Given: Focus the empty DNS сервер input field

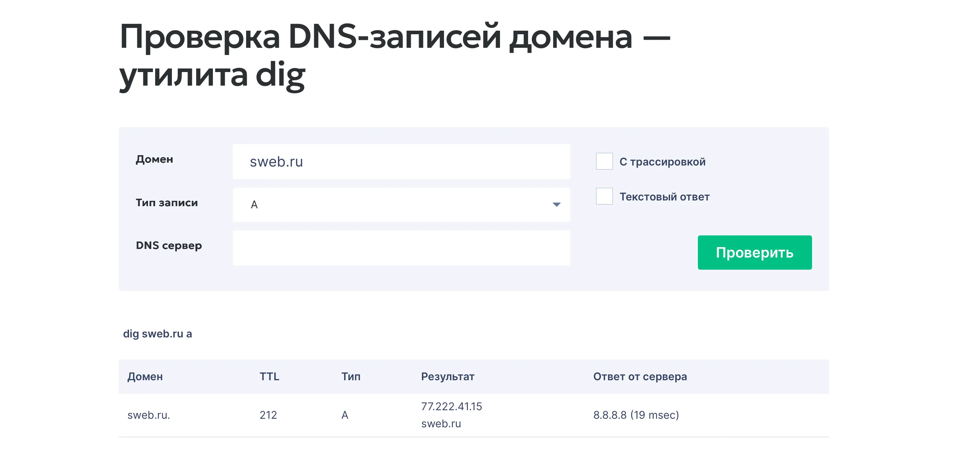Looking at the screenshot, I should (401, 248).
